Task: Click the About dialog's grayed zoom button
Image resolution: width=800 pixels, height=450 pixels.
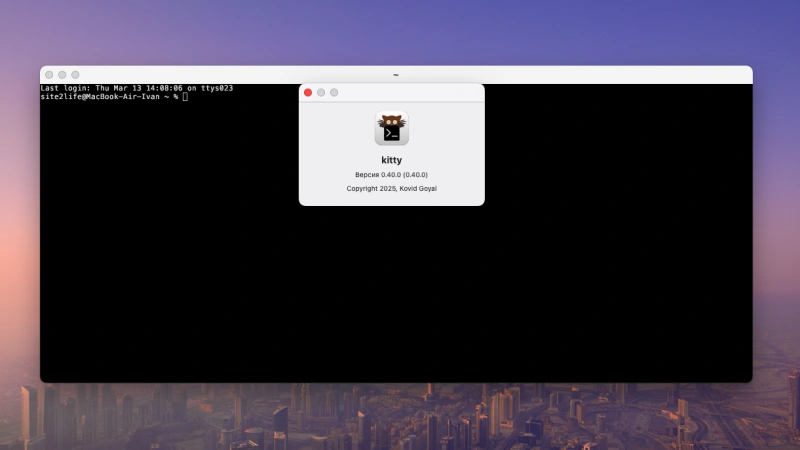Action: [334, 92]
